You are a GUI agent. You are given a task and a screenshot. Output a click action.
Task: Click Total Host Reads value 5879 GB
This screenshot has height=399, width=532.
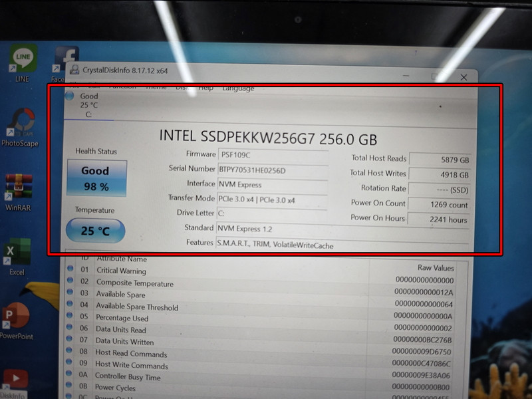(440, 160)
